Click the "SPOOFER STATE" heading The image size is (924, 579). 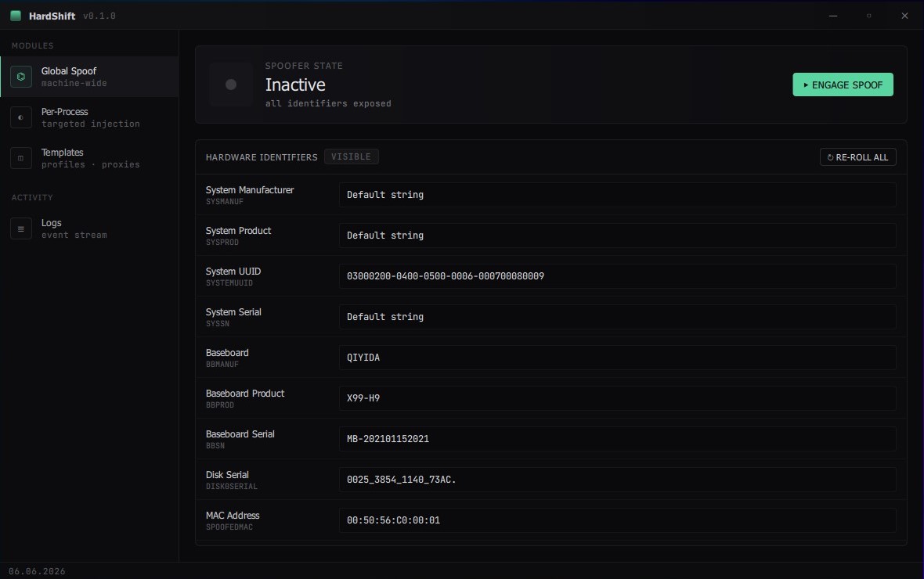304,66
